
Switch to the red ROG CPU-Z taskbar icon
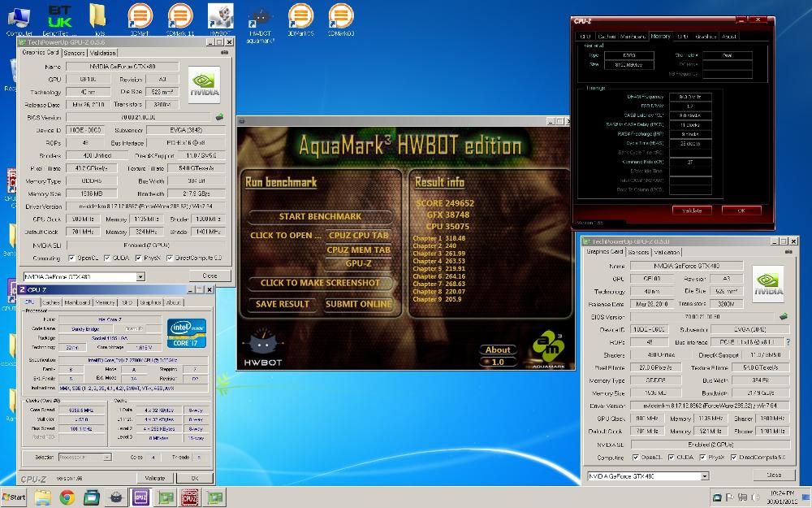point(189,497)
